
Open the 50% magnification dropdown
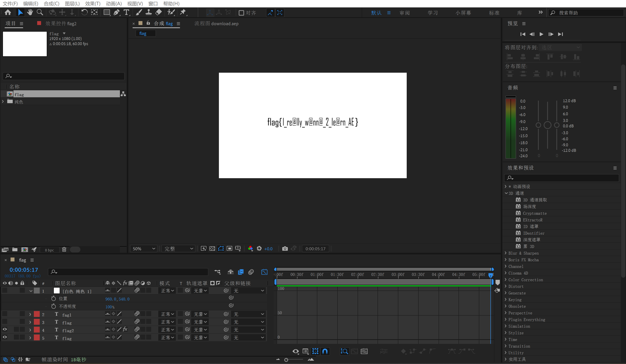pos(144,249)
